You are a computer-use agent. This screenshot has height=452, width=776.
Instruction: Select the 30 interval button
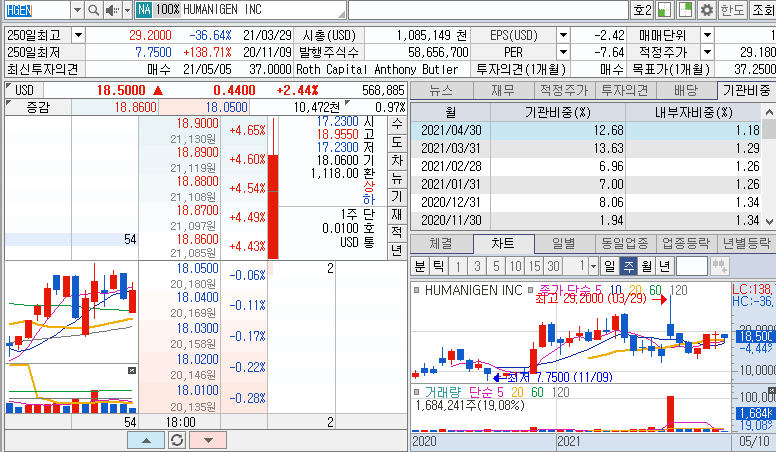[553, 266]
